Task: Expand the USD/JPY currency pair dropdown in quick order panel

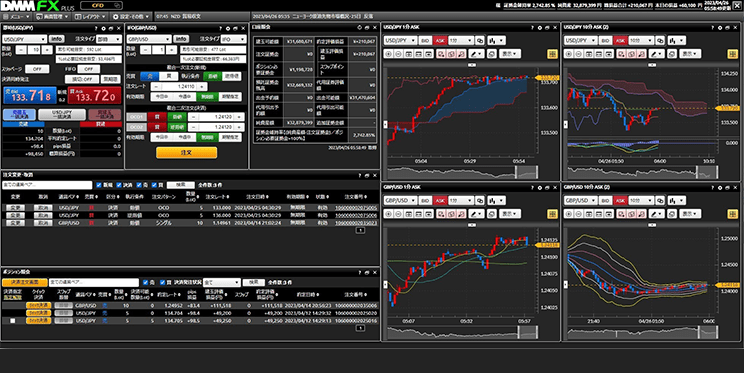Action: pos(24,39)
